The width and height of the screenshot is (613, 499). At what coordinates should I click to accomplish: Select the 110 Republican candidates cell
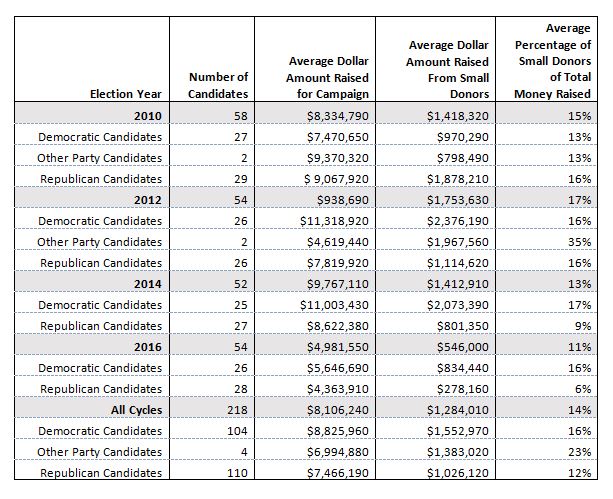[x=237, y=473]
